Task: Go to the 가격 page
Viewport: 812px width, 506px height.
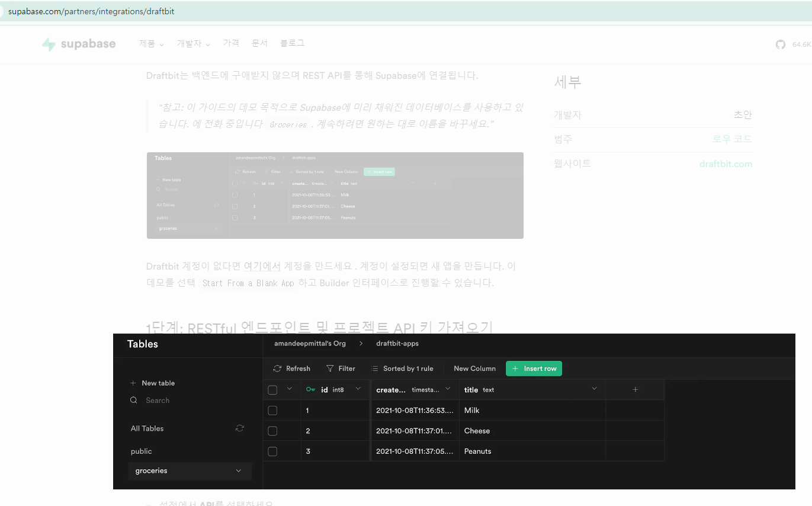Action: (x=231, y=43)
